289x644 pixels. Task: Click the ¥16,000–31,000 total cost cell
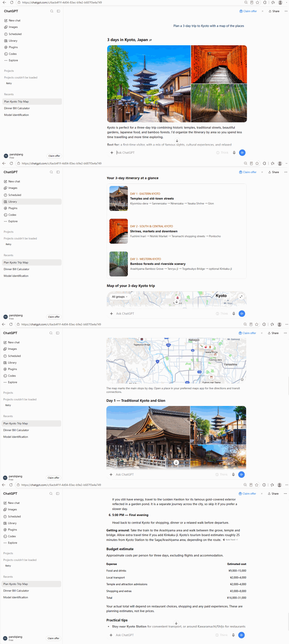click(236, 598)
